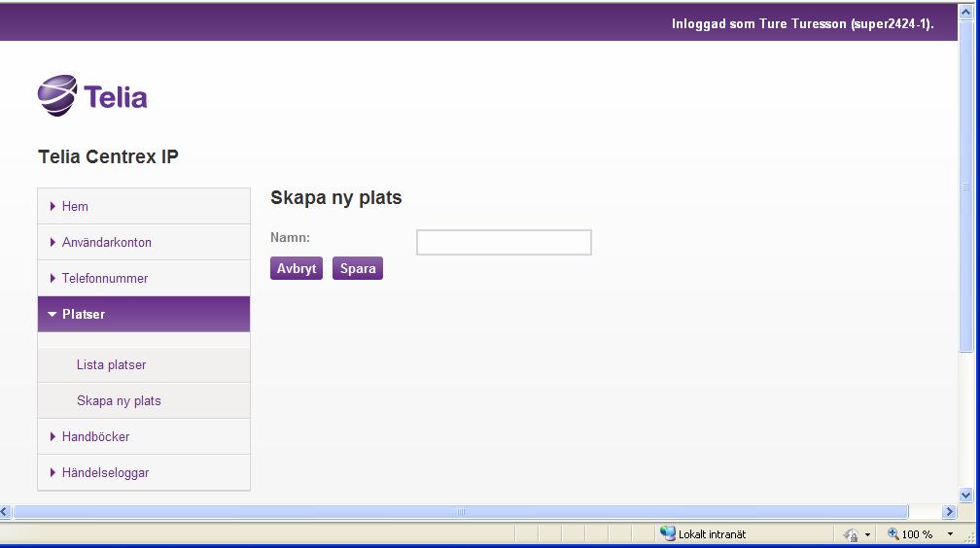Viewport: 980px width, 548px height.
Task: Collapse the Platser arrow
Action: coord(52,314)
